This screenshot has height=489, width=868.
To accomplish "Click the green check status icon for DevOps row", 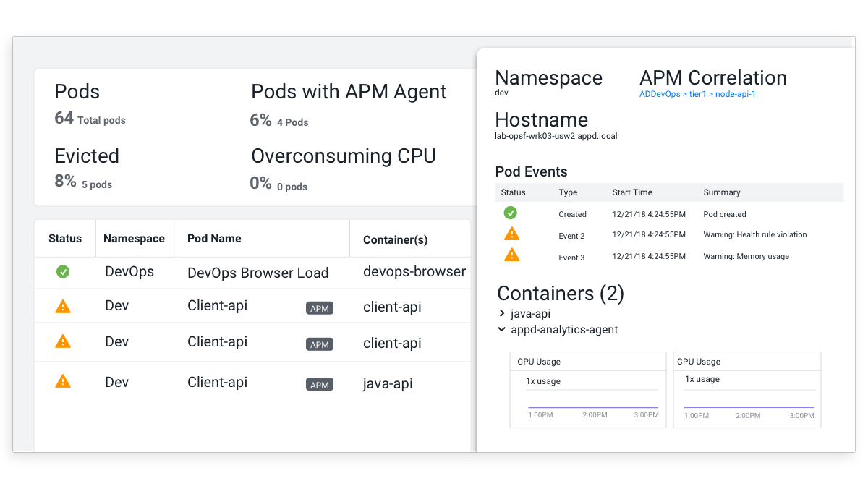I will click(x=63, y=272).
